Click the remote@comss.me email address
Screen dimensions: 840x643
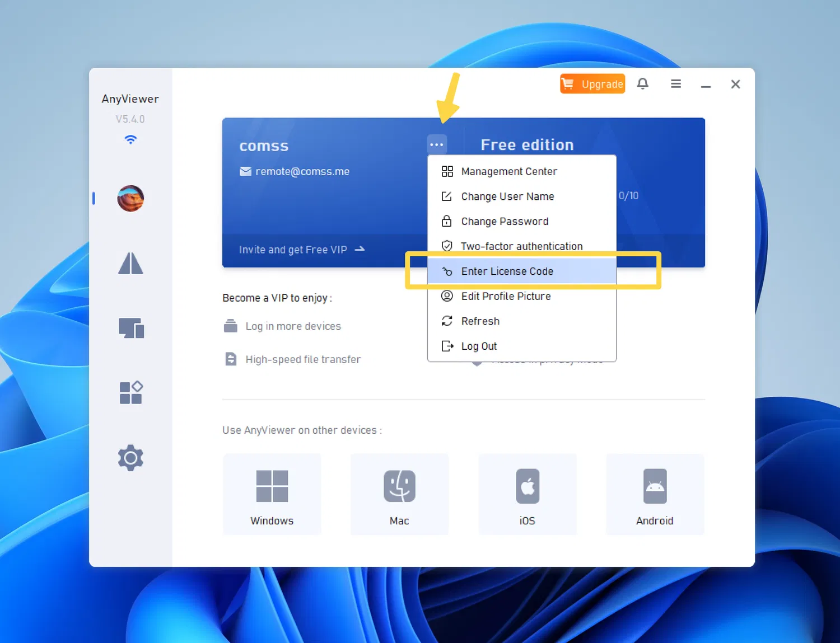pyautogui.click(x=302, y=171)
